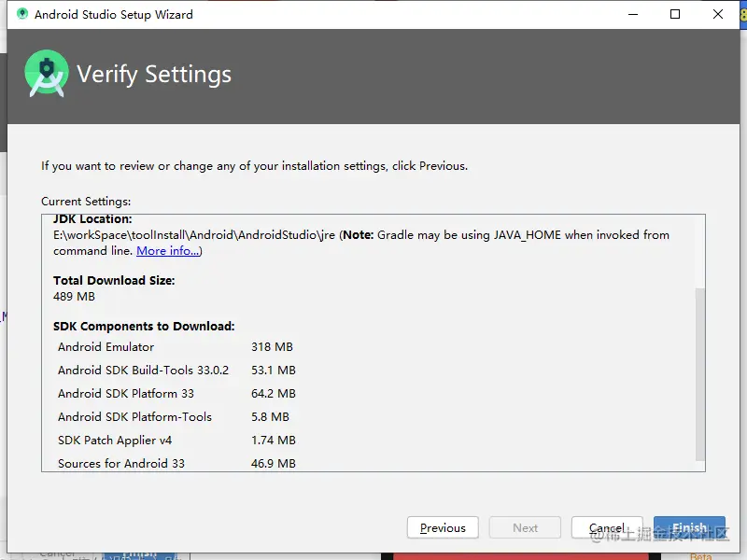Open the More info link
Viewport: 747px width, 560px height.
tap(167, 250)
